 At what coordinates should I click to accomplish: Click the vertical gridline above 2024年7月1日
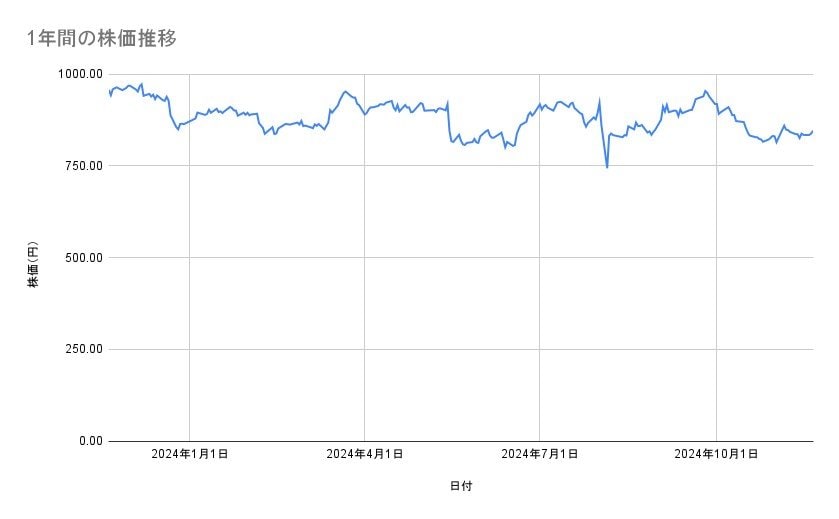540,300
